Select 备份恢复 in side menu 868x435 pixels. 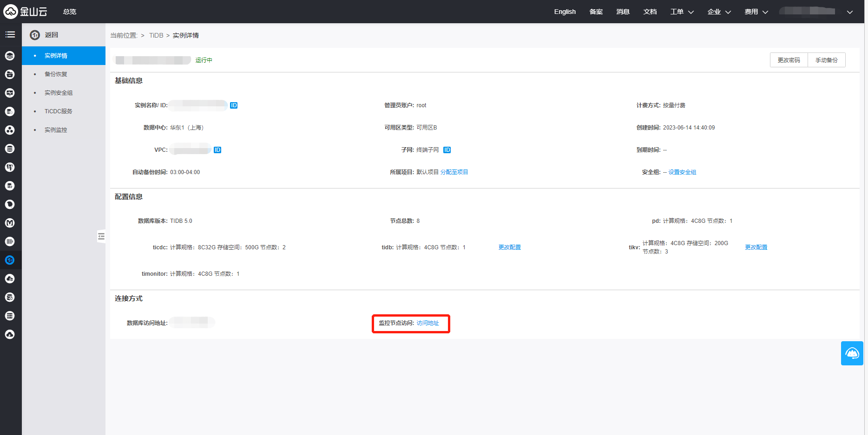pos(56,74)
